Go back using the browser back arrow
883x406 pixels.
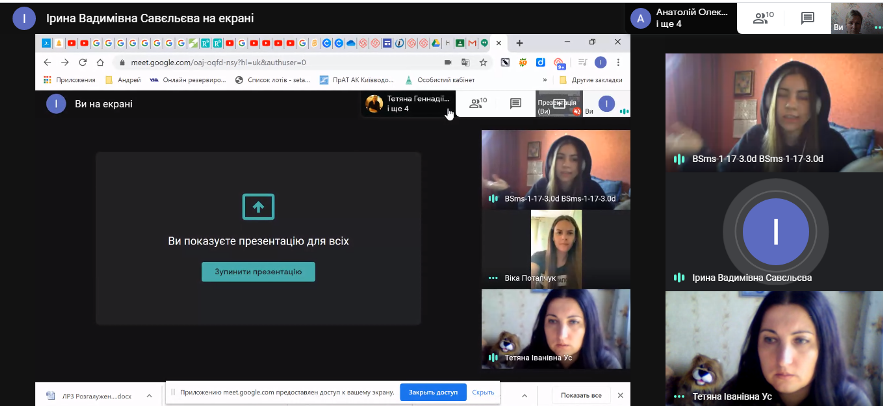47,63
